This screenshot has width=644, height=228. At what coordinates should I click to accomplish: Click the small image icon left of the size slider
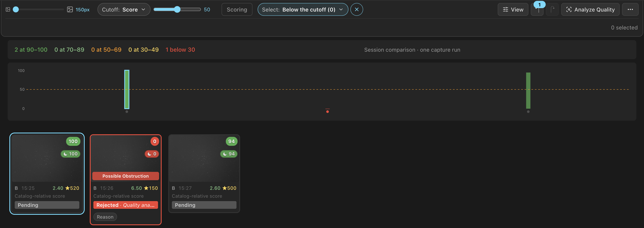[8, 10]
